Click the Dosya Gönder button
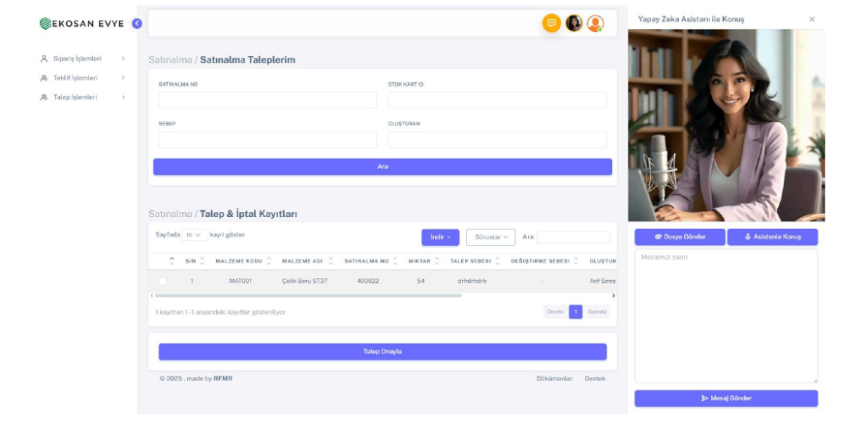This screenshot has height=436, width=868. point(680,238)
